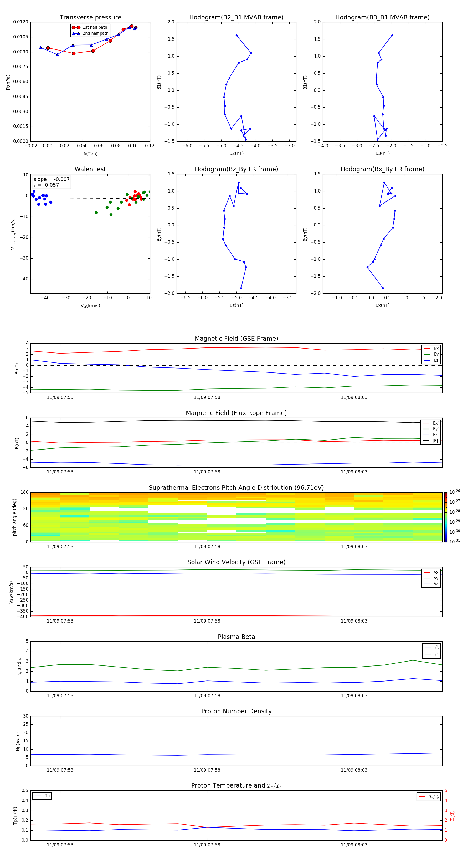Click the red Vx line in solar wind plot
Screen dimensions: 473x868
click(x=236, y=615)
